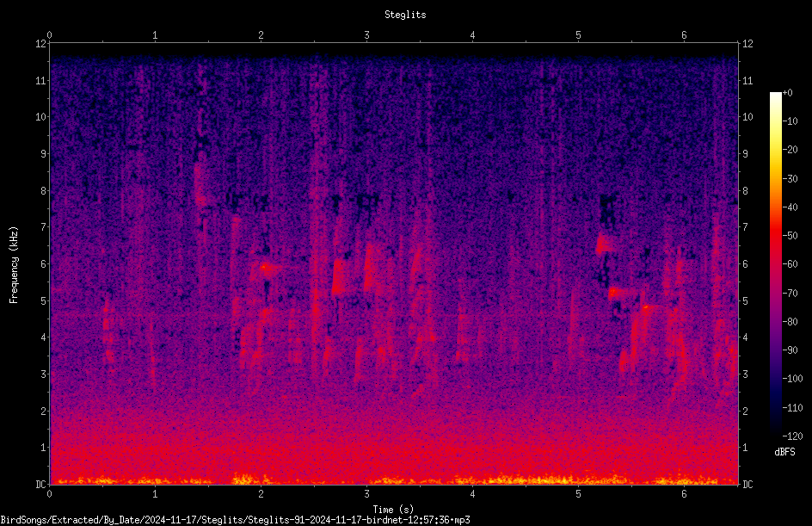
Task: Click the dBFS unit label under the color bar
Action: tap(784, 452)
